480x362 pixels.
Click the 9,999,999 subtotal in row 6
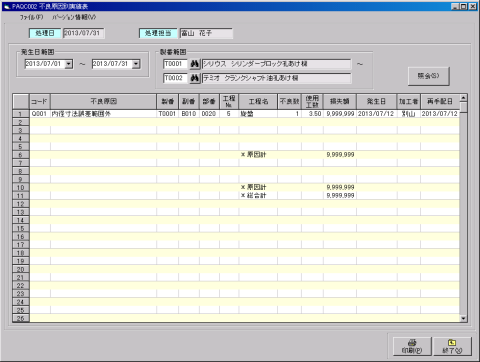point(340,155)
